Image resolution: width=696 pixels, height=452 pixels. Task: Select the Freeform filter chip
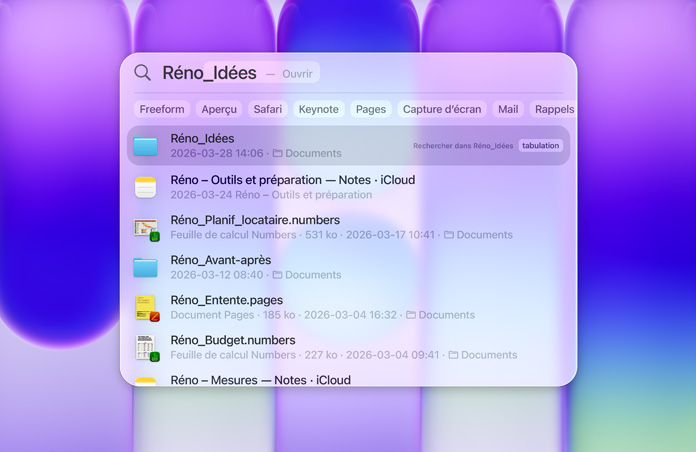click(162, 109)
